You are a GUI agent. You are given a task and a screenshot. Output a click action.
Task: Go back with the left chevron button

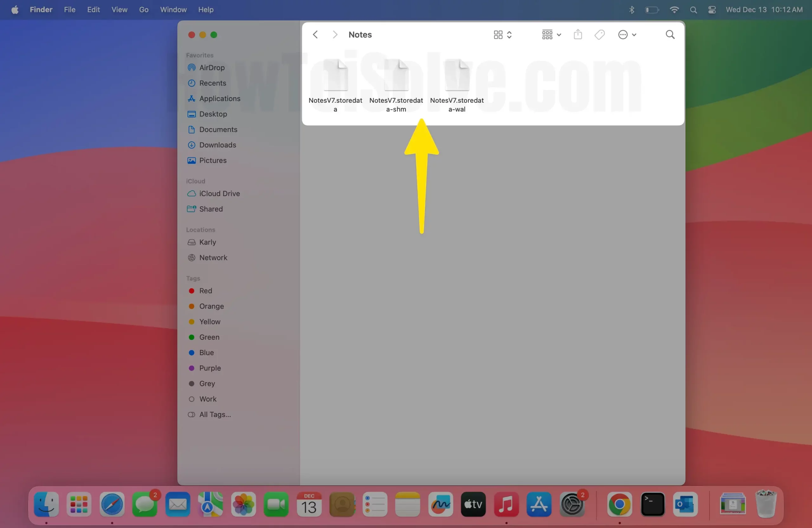click(x=315, y=35)
